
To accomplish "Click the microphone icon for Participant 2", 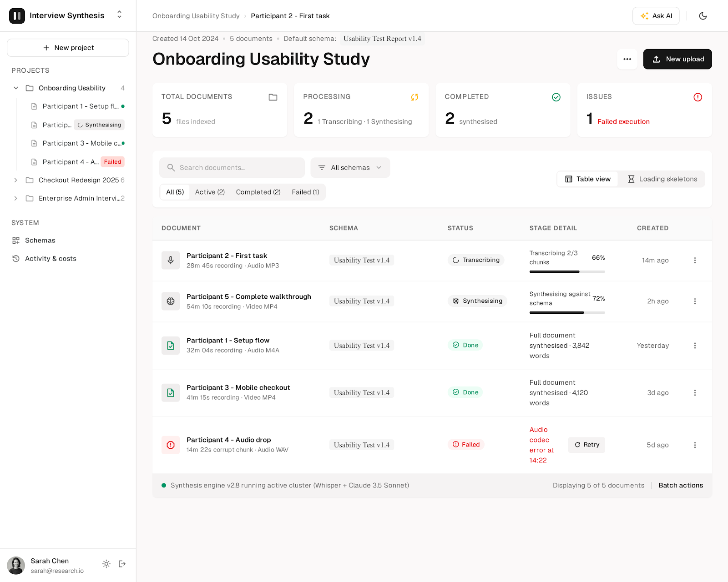I will (171, 261).
